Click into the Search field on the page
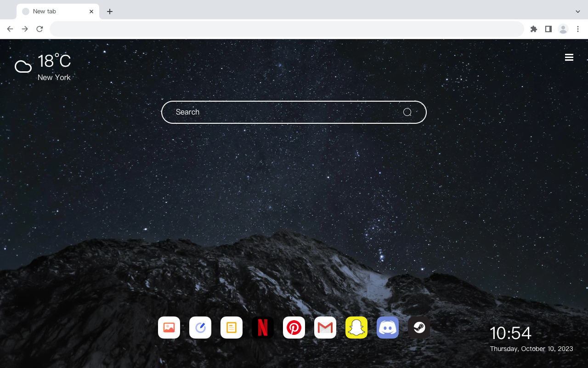This screenshot has width=588, height=368. [x=294, y=112]
